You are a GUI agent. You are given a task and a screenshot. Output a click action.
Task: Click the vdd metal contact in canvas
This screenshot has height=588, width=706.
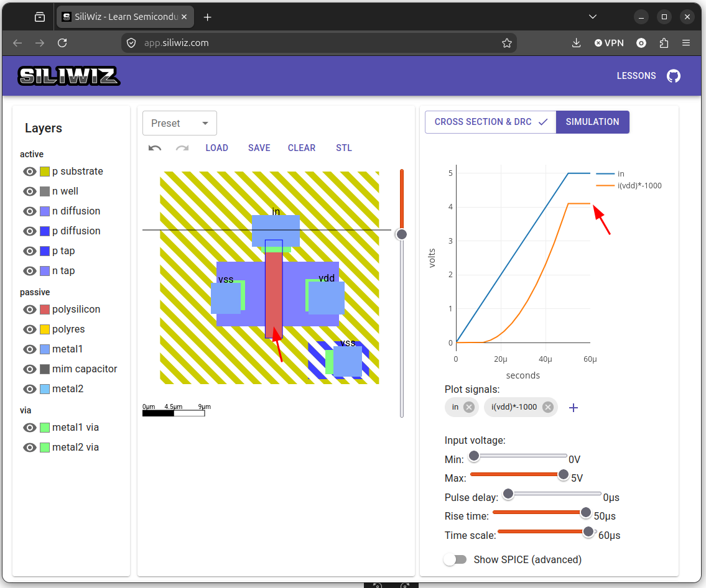pos(326,298)
